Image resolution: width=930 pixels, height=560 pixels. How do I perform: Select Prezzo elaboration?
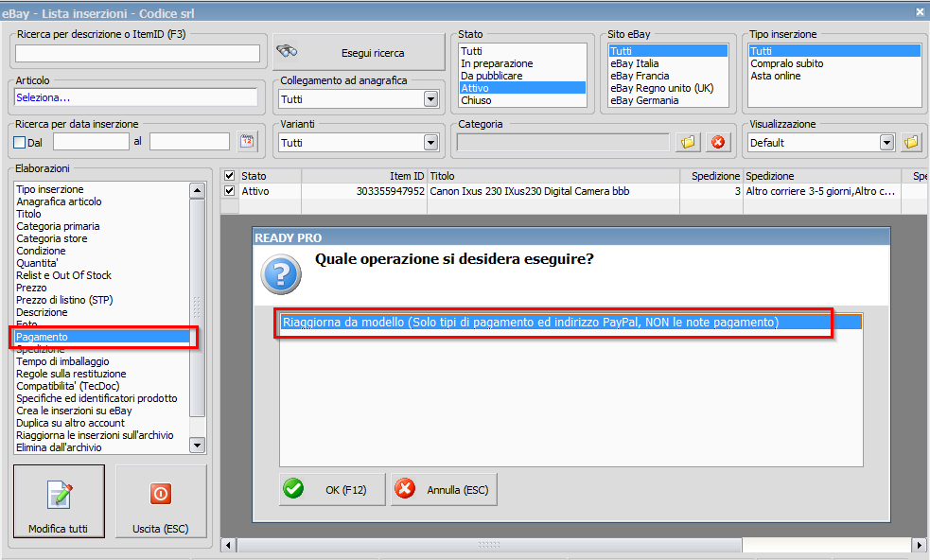pyautogui.click(x=101, y=288)
